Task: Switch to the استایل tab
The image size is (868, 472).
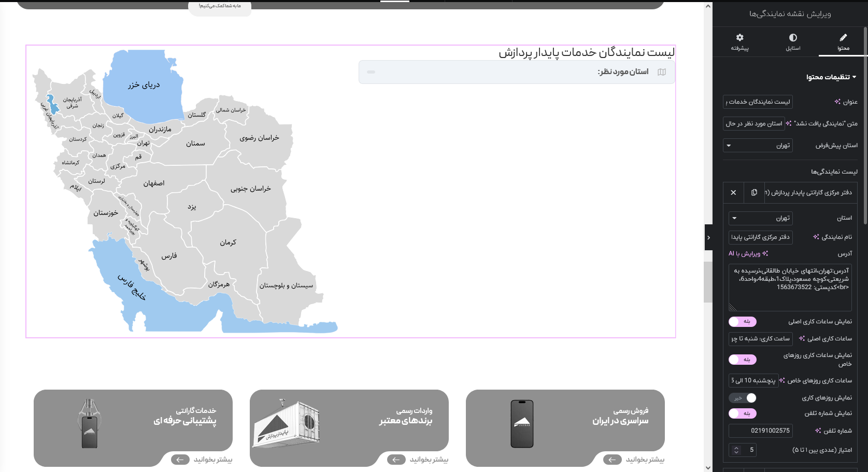Action: [793, 42]
